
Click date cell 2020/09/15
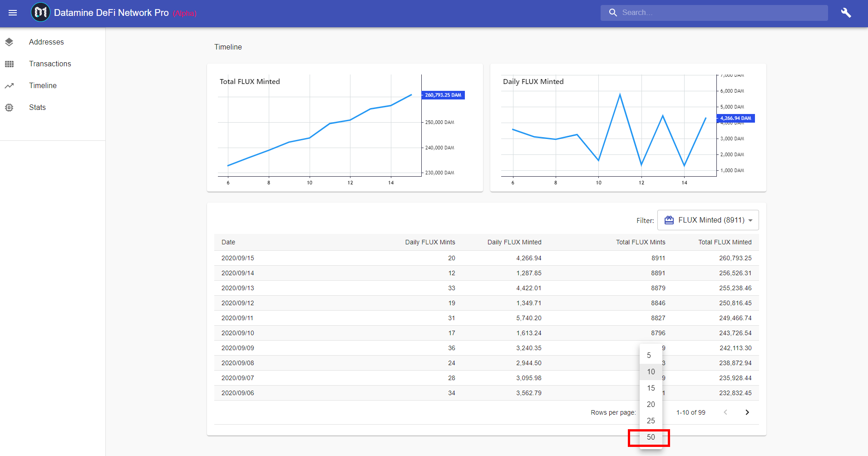tap(238, 258)
